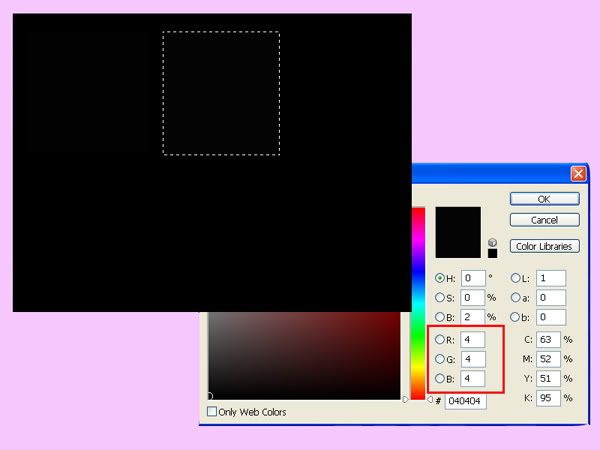Image resolution: width=600 pixels, height=450 pixels.
Task: Click the hue slider arrow marker
Action: [x=405, y=398]
